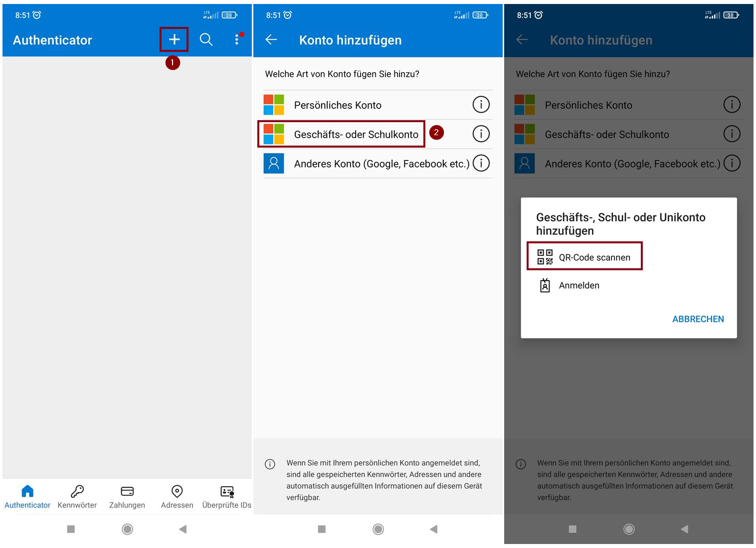
Task: Select QR-Code scannen in dialog
Action: tap(584, 257)
